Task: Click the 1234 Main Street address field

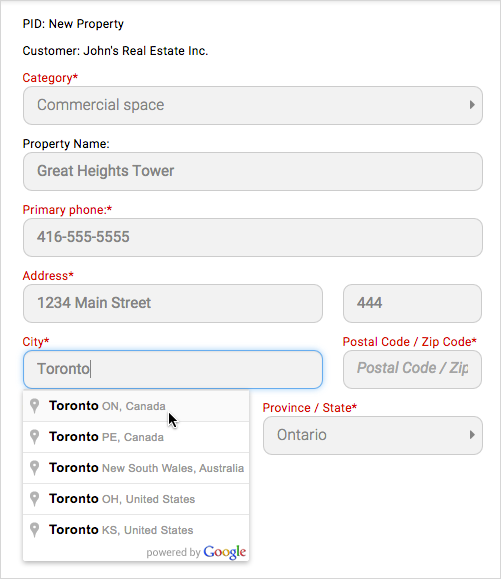Action: (173, 303)
